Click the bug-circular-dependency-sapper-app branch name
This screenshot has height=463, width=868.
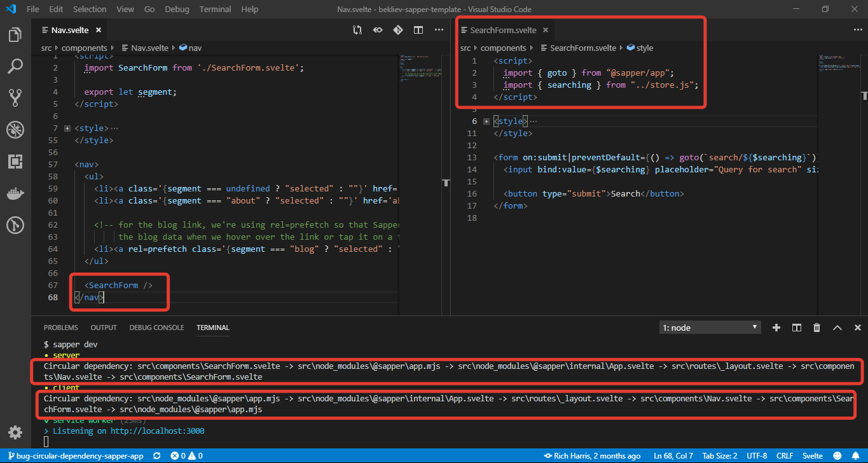79,455
